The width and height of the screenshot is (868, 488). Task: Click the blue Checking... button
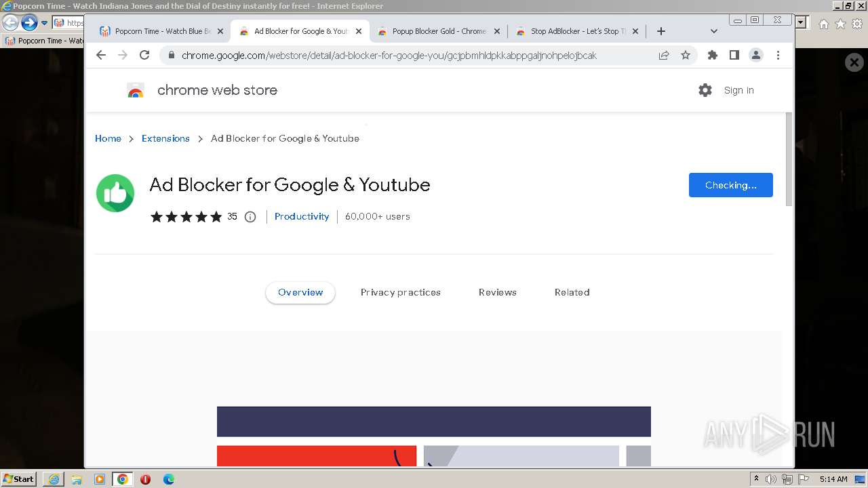pyautogui.click(x=731, y=185)
